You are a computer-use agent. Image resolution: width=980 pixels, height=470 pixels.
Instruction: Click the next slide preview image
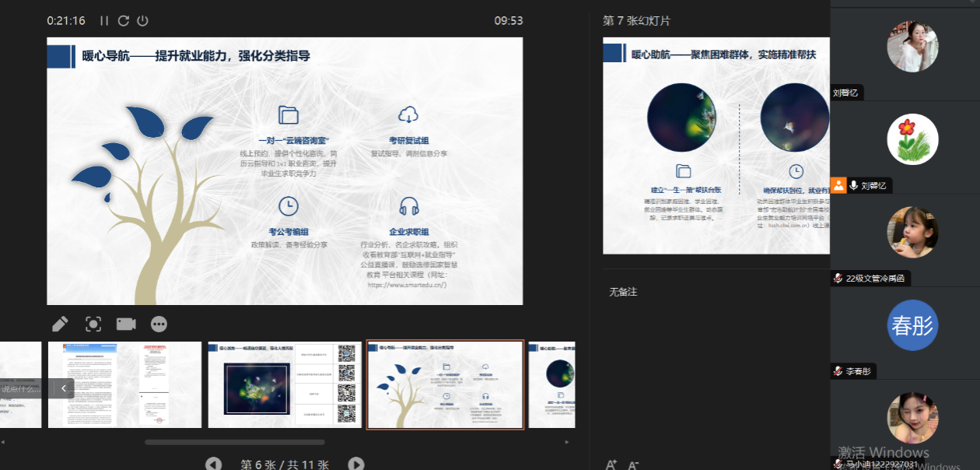716,146
